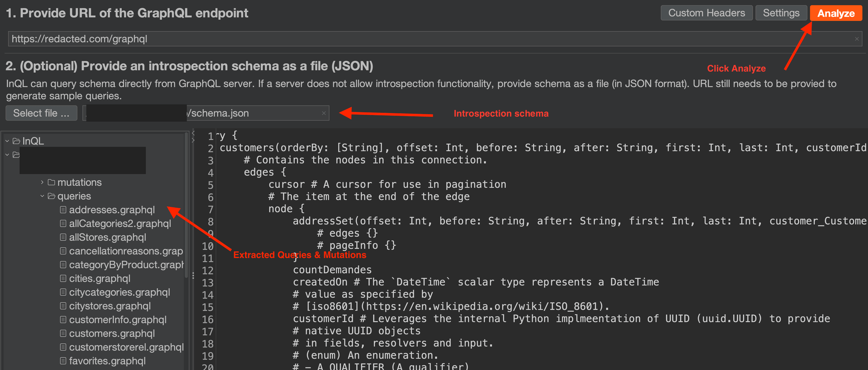Click the orange Analyze button

[835, 14]
